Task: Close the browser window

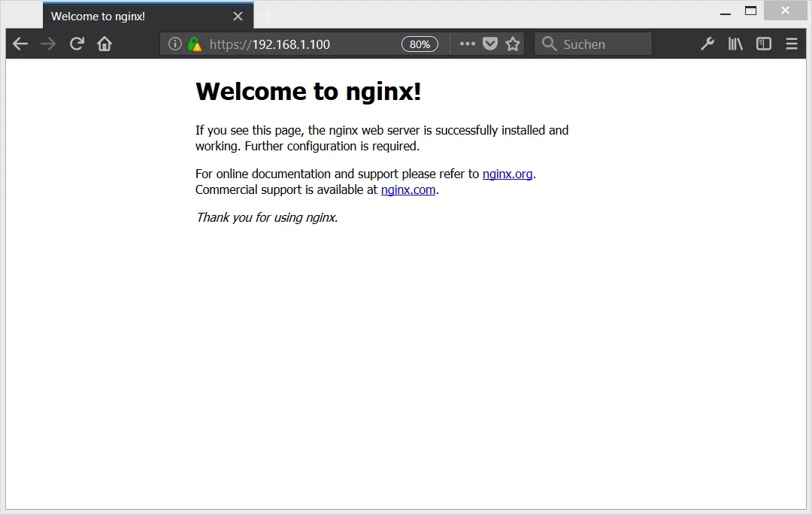Action: [x=785, y=11]
